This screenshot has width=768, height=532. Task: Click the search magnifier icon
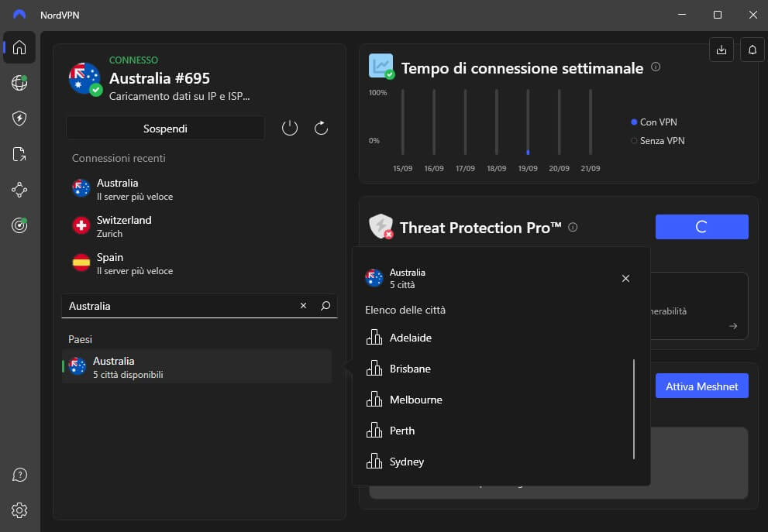point(325,305)
